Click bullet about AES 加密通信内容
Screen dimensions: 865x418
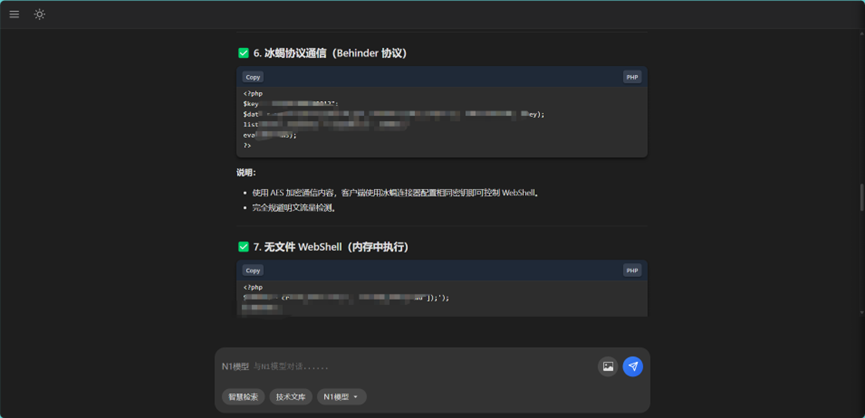[396, 193]
